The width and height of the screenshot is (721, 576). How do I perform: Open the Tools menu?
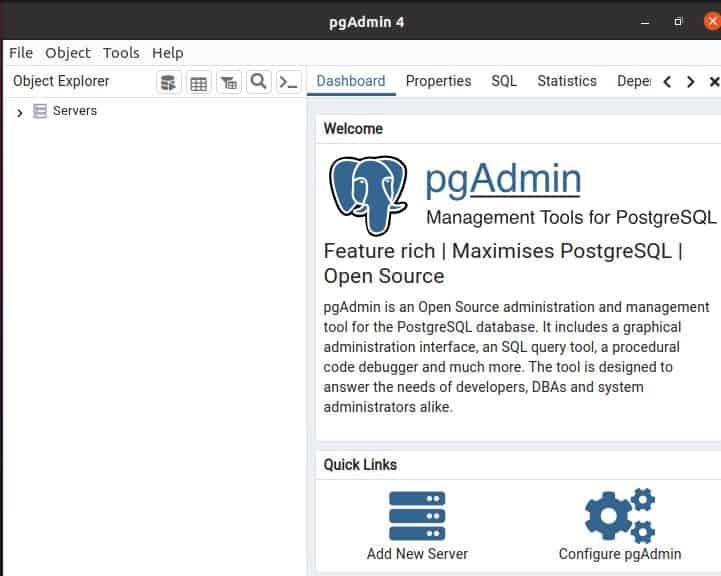(121, 53)
